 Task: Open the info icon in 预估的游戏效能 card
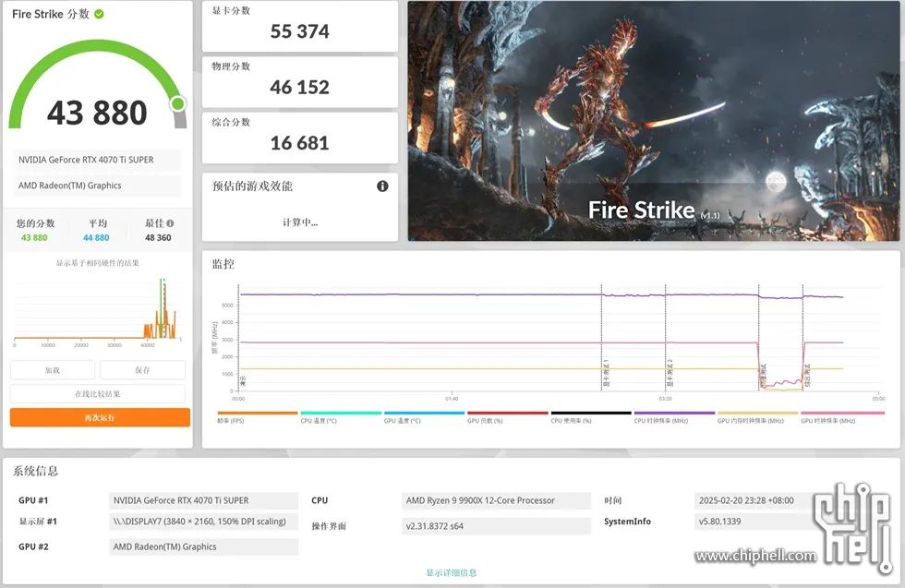[382, 186]
